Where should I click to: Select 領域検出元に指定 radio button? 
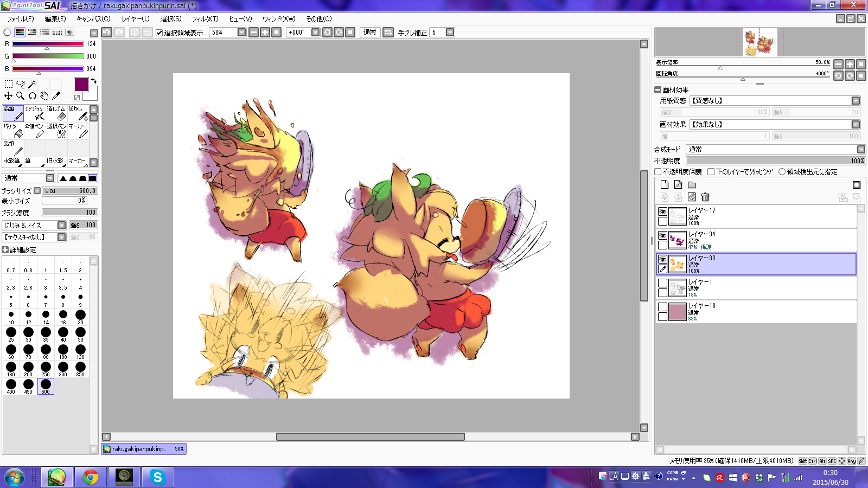click(782, 172)
